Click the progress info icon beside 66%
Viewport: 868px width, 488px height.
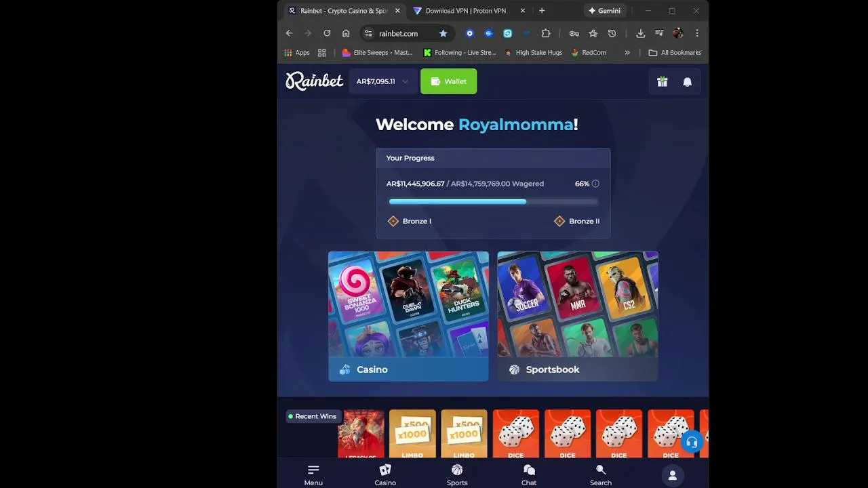click(595, 184)
